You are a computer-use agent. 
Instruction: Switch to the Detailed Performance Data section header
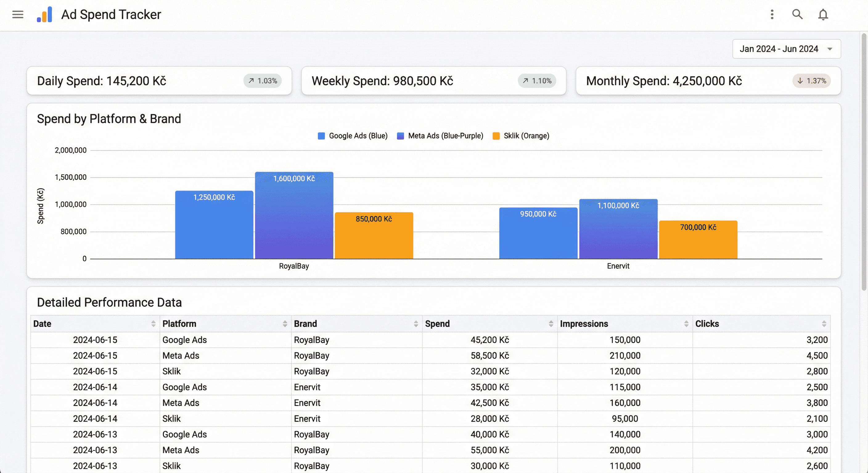[109, 302]
